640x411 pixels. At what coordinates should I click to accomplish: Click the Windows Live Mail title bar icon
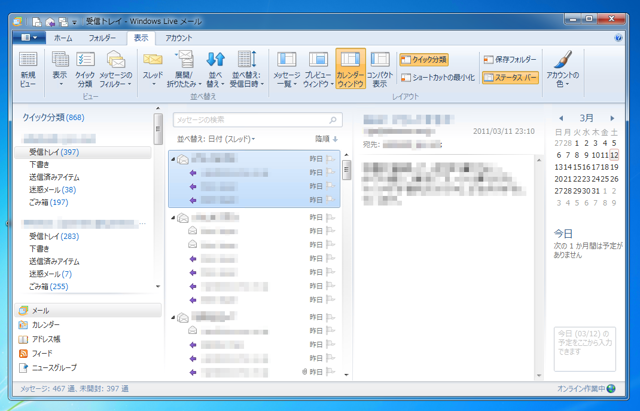pyautogui.click(x=18, y=21)
